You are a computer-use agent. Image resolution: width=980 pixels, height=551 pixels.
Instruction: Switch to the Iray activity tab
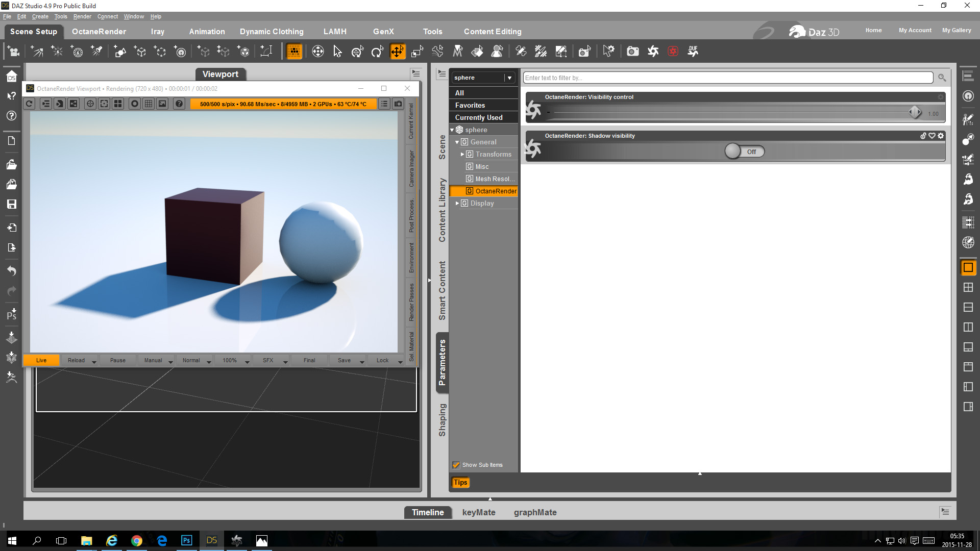[157, 32]
